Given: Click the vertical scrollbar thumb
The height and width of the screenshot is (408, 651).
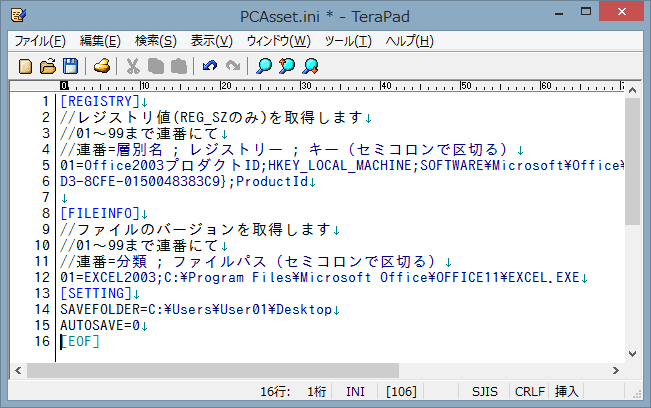Looking at the screenshot, I should (632, 161).
